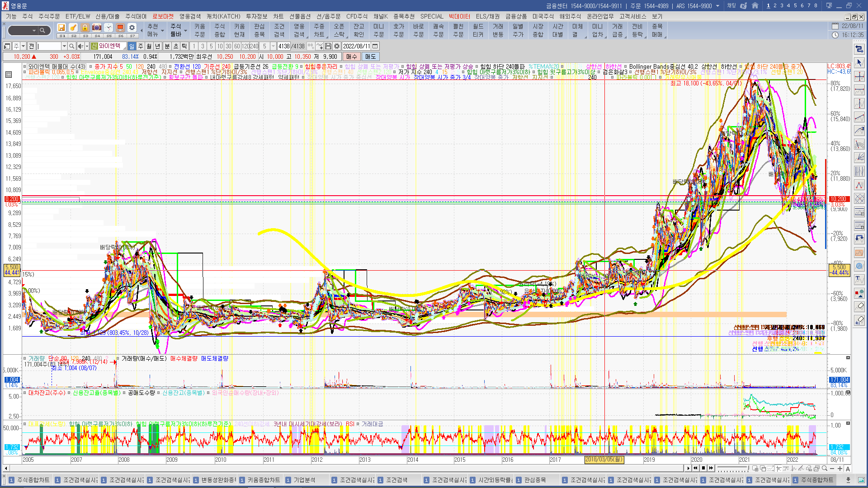Select the yearly 년 period toggle

click(x=158, y=46)
